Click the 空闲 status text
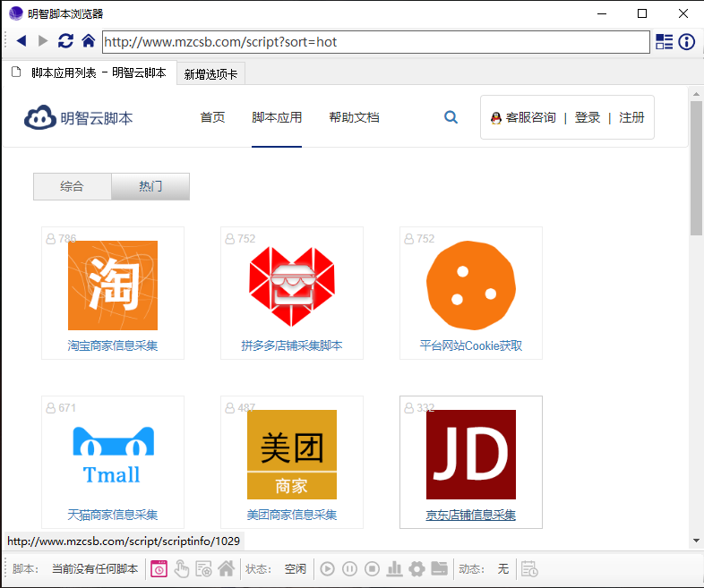704x588 pixels. pyautogui.click(x=296, y=568)
